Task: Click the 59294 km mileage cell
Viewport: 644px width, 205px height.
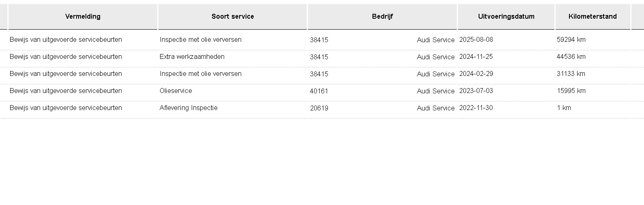Action: tap(571, 40)
